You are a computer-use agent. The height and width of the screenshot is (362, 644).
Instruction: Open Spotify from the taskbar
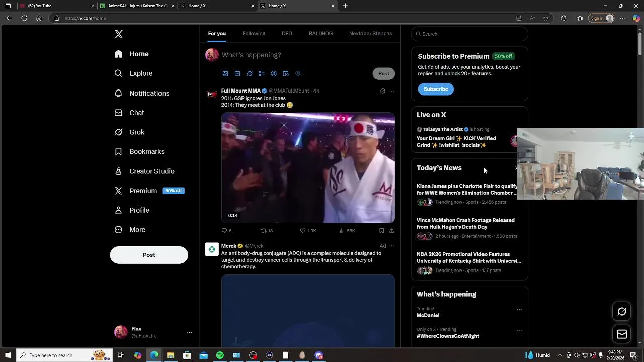tap(220, 355)
